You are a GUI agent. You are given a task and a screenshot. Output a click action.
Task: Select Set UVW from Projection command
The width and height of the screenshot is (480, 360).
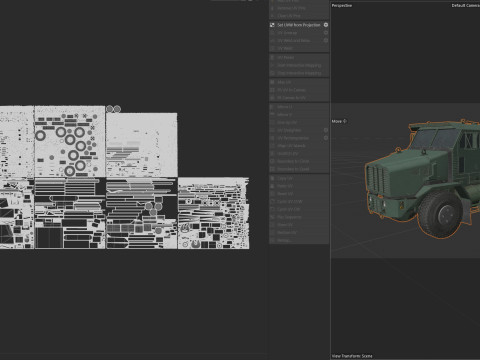coord(299,25)
